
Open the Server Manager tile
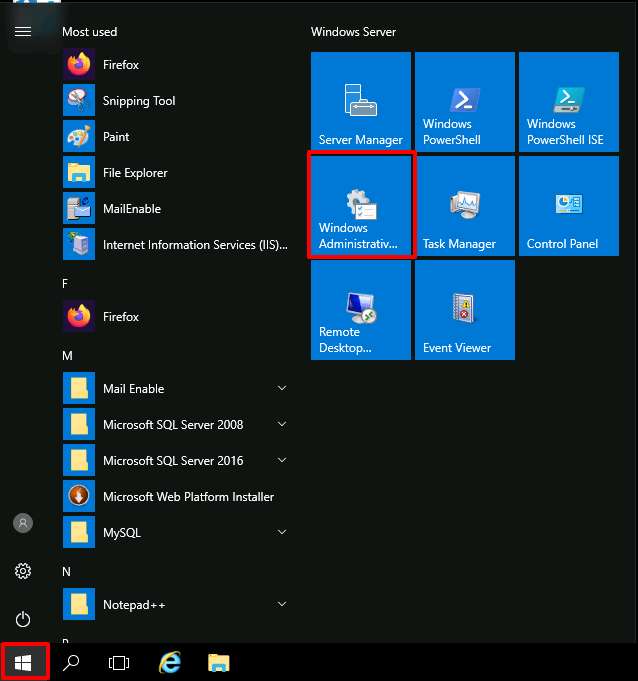click(360, 102)
